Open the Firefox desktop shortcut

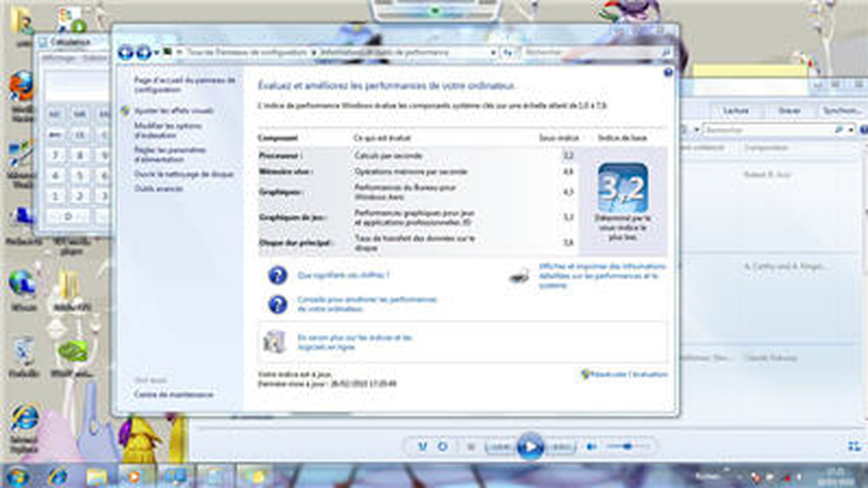click(22, 87)
